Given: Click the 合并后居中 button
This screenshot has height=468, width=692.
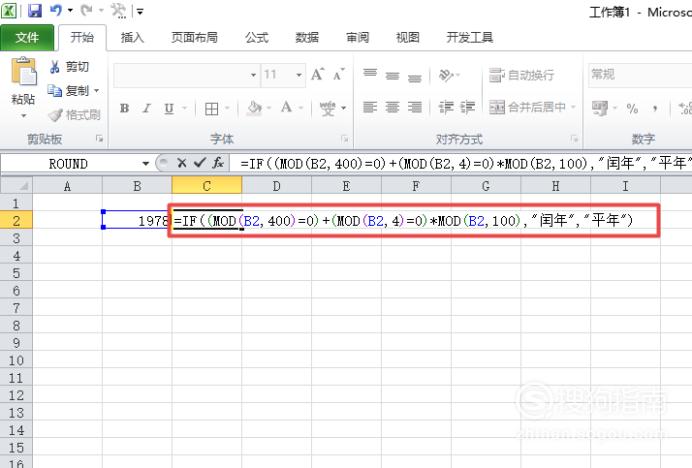Looking at the screenshot, I should (529, 108).
